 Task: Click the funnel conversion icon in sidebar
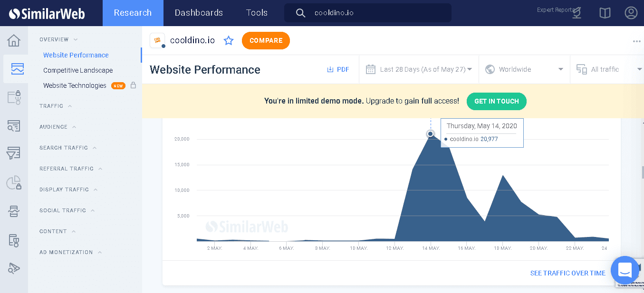point(14,153)
